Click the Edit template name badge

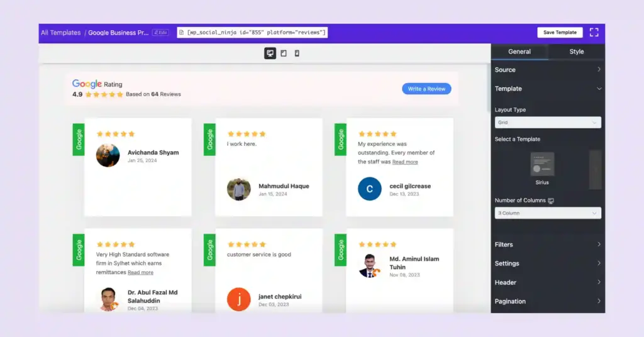[x=160, y=33]
